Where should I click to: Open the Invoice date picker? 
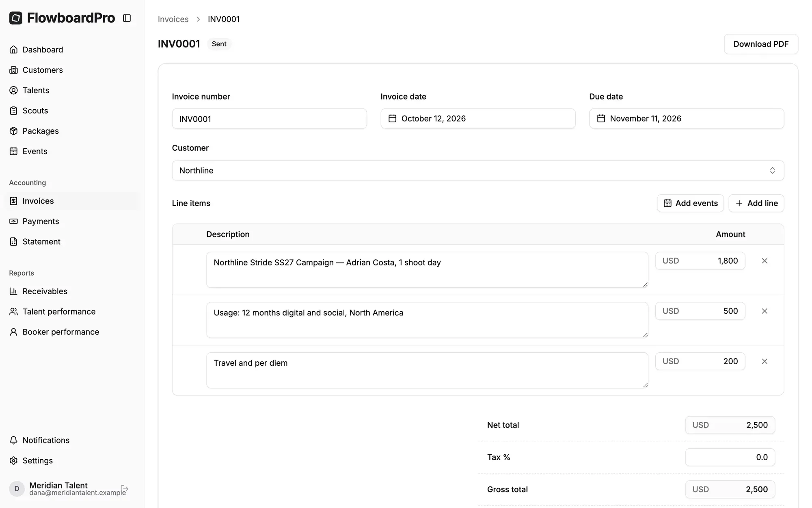click(478, 119)
